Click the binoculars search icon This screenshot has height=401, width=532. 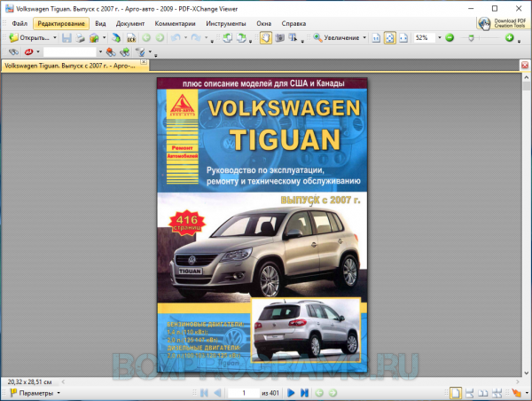tap(13, 52)
